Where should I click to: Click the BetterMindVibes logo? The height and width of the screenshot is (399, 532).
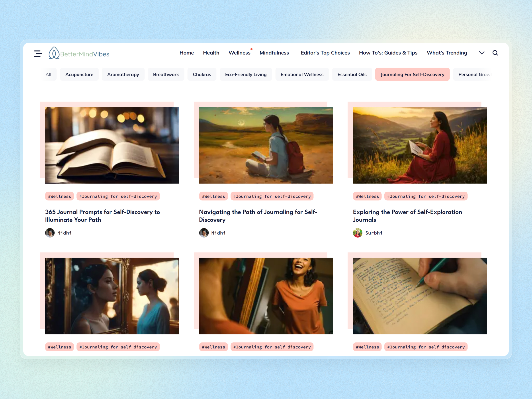[x=79, y=54]
